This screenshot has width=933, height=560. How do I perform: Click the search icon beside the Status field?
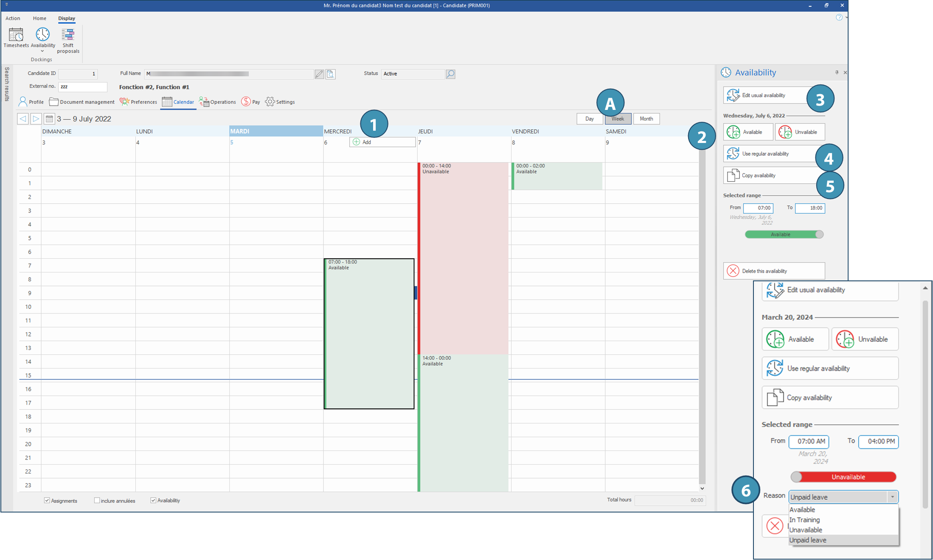tap(450, 74)
